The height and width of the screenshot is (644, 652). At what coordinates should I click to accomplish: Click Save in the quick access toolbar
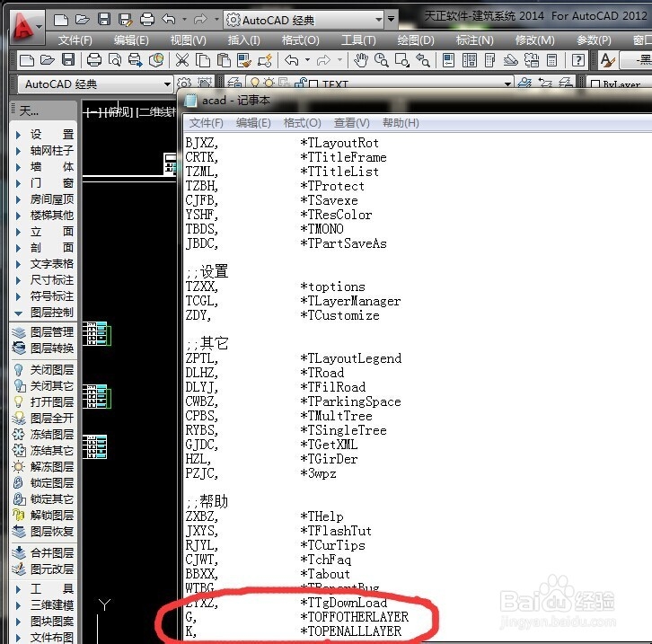point(104,20)
